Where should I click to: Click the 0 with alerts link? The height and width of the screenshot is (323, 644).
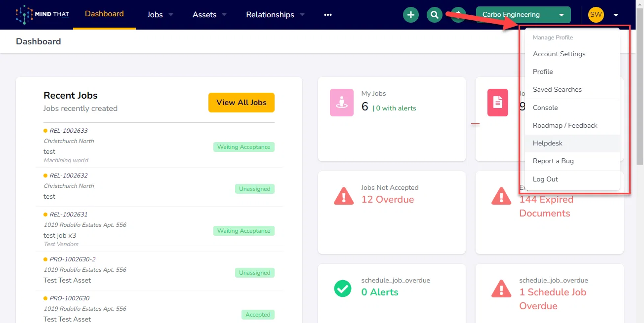point(394,108)
